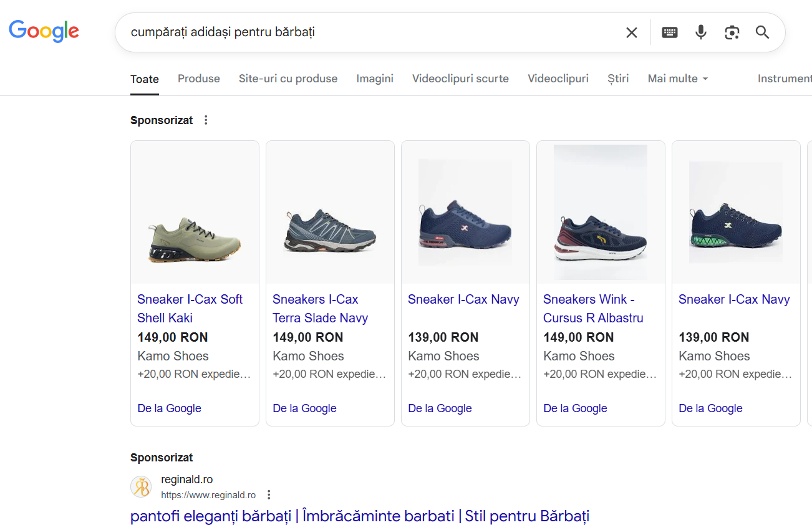This screenshot has width=812, height=525.
Task: Expand the Mai multe dropdown
Action: tap(677, 79)
